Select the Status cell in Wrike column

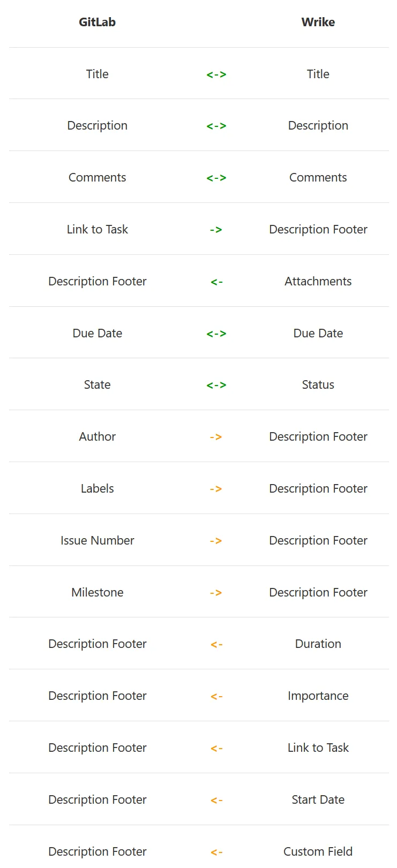coord(318,384)
